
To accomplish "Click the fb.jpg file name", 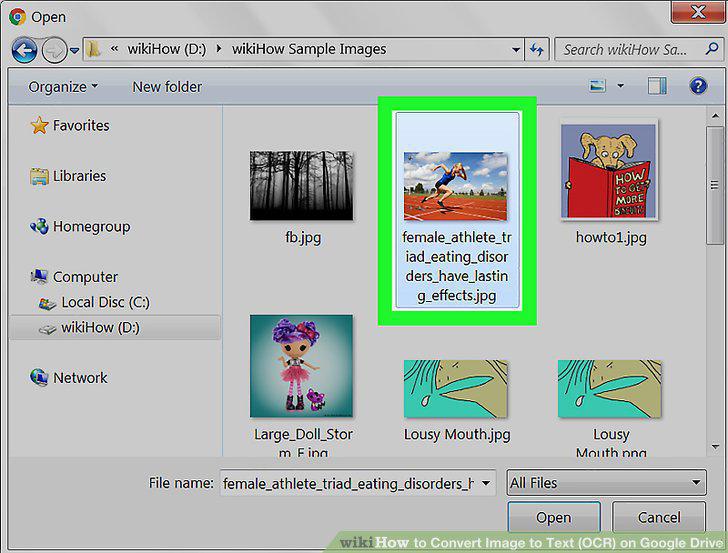I will click(x=303, y=238).
